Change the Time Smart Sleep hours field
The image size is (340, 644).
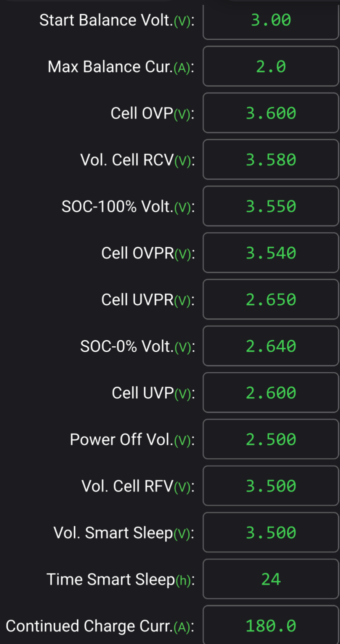click(x=271, y=579)
